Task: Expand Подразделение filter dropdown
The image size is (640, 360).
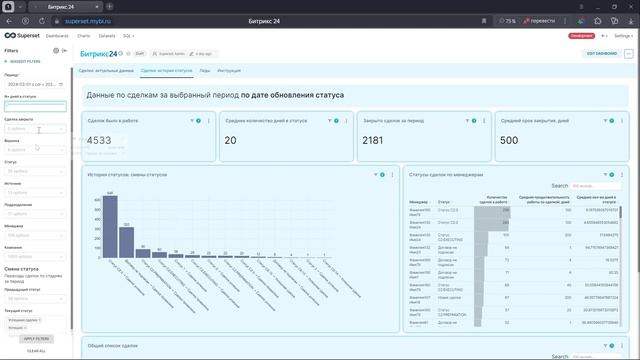Action: (35, 213)
